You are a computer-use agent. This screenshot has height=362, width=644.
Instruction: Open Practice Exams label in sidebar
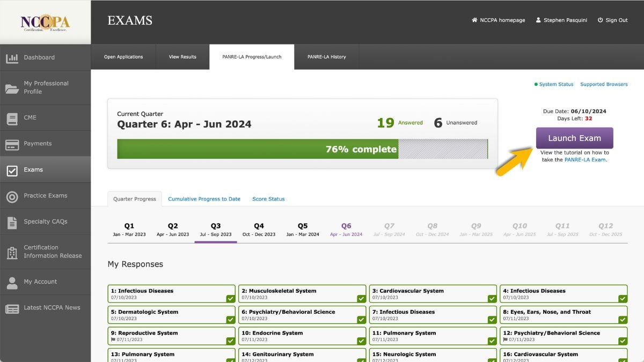click(46, 196)
